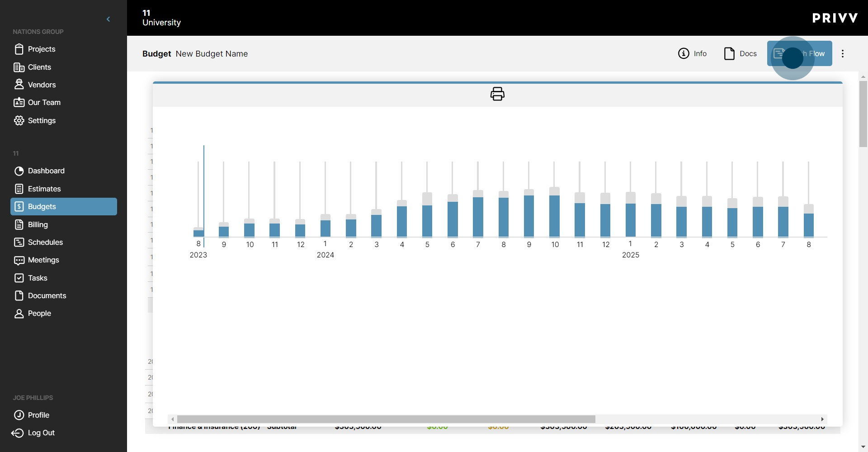Print the cash flow chart
The width and height of the screenshot is (868, 452).
click(497, 94)
